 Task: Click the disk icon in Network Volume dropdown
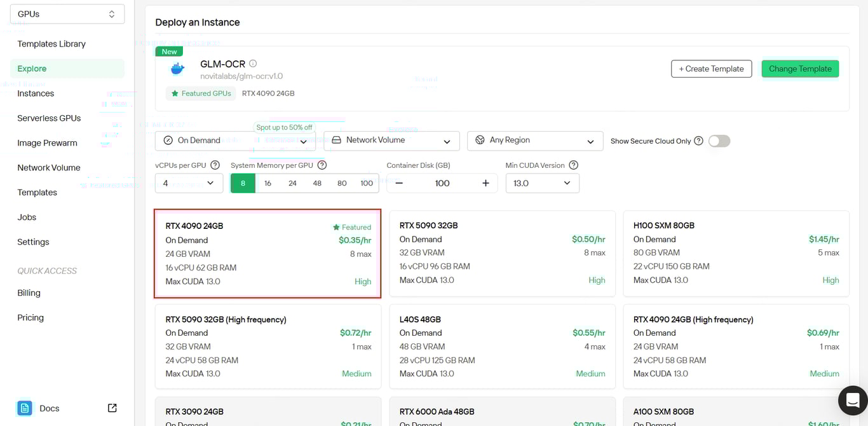click(337, 140)
